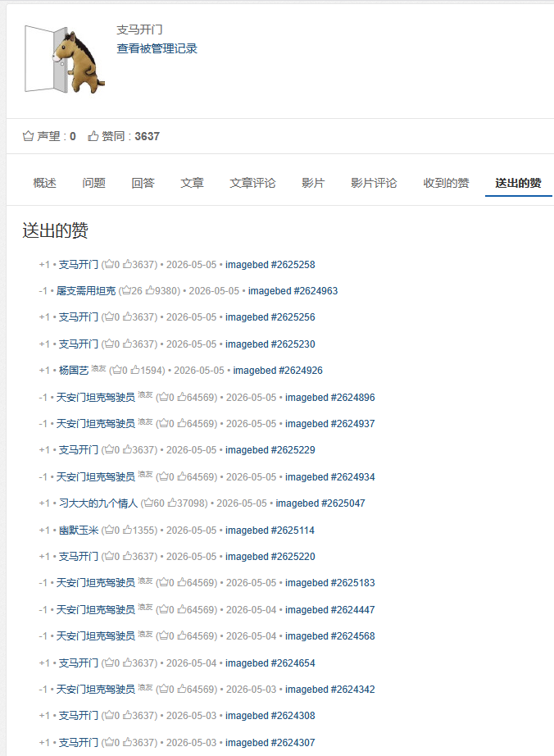Open 天安门坦克驾驶员 link in #2624342 row
The width and height of the screenshot is (554, 756).
pos(96,690)
